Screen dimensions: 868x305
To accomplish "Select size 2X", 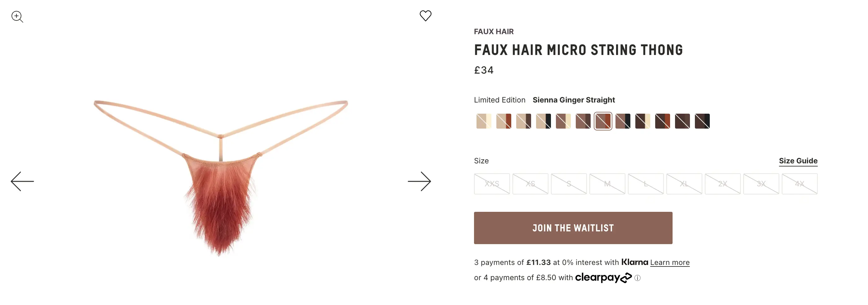I will pos(723,184).
